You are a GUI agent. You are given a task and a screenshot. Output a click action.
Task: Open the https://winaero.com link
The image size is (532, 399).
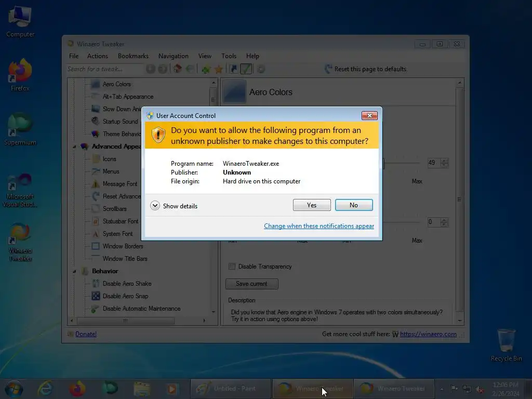click(428, 334)
